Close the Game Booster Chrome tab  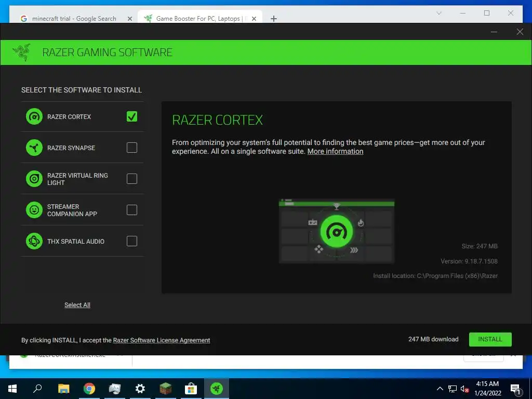(254, 19)
